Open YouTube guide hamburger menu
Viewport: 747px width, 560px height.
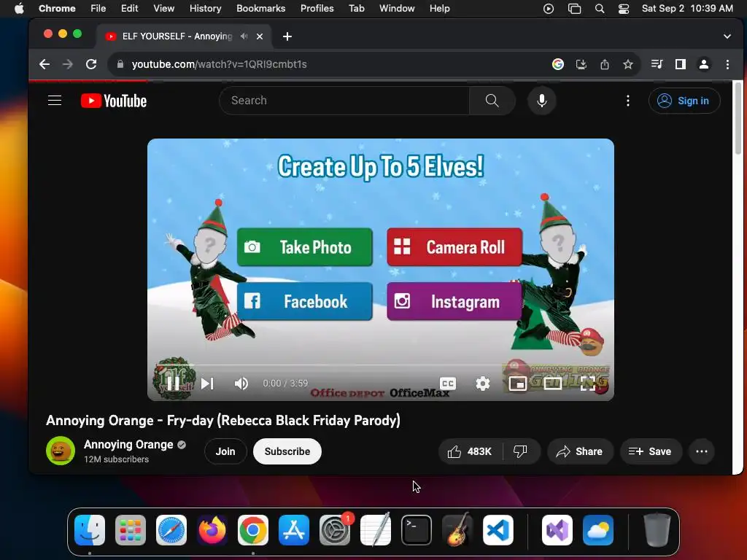pos(55,101)
